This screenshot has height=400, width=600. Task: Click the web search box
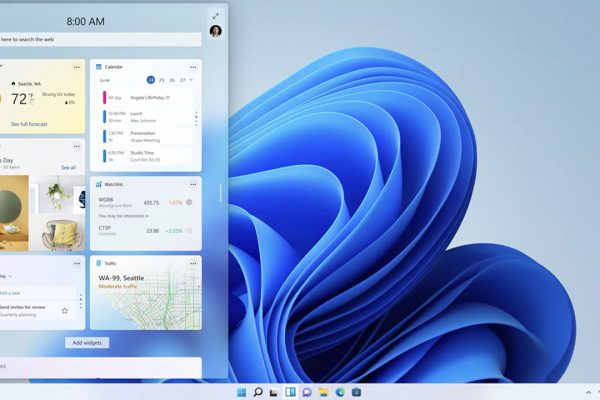[101, 39]
